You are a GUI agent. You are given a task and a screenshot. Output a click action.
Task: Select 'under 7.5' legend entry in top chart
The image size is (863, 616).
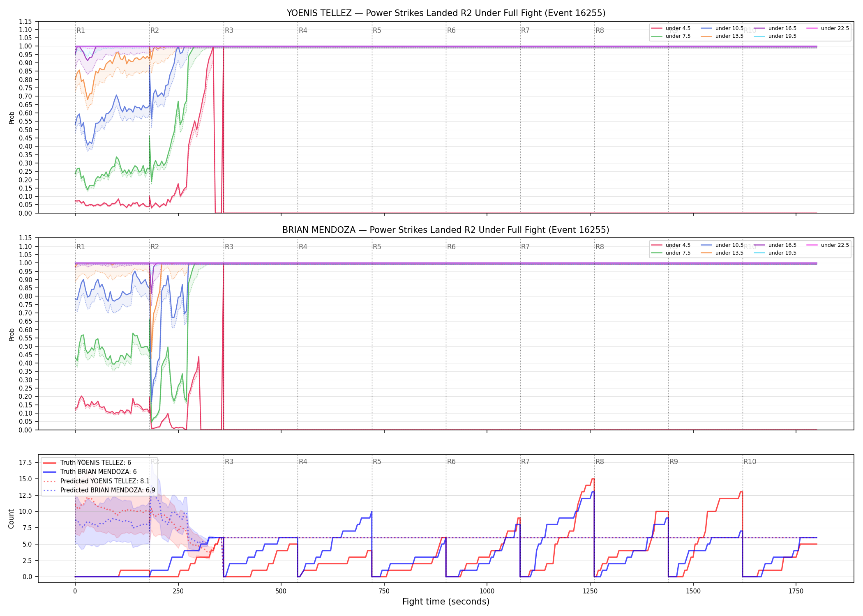coord(671,36)
